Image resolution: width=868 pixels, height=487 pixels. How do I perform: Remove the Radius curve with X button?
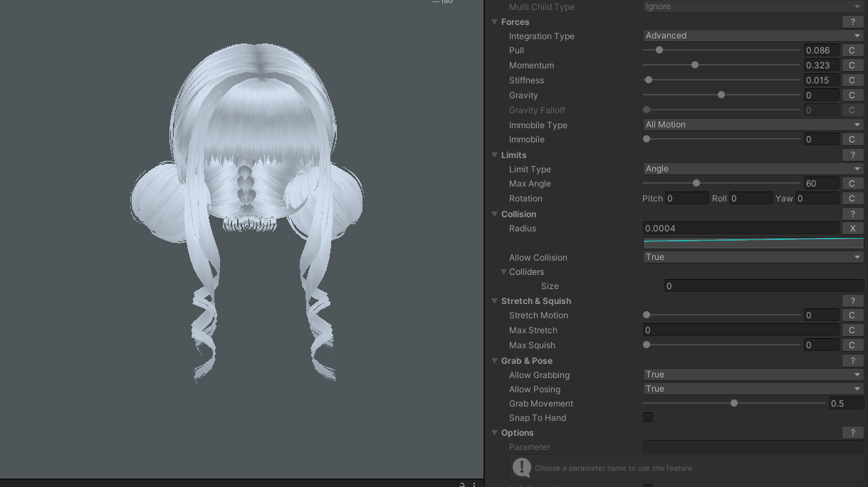(852, 229)
